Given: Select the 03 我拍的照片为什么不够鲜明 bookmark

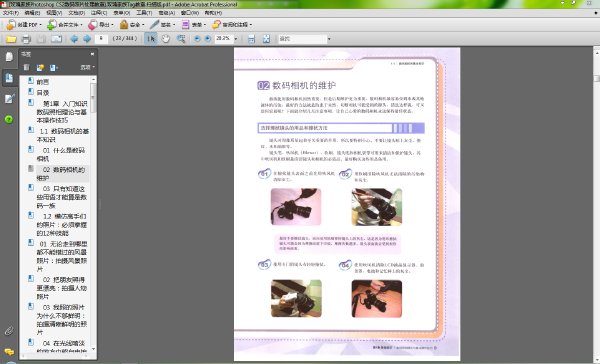Looking at the screenshot, I should (62, 320).
